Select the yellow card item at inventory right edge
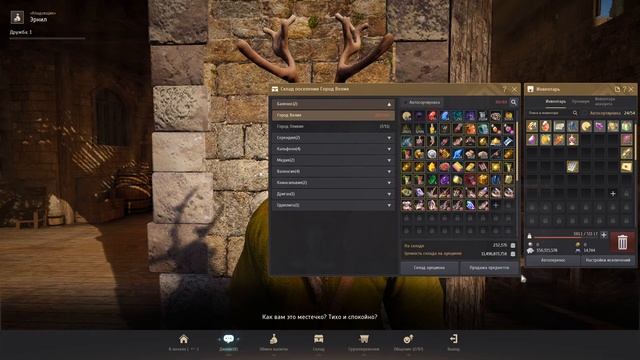This screenshot has width=640, height=360. [626, 166]
